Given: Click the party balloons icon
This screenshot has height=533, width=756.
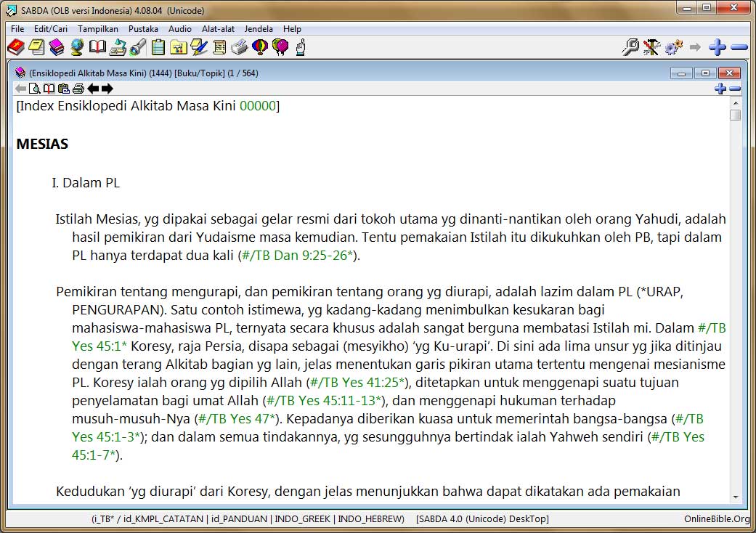Looking at the screenshot, I should (280, 47).
